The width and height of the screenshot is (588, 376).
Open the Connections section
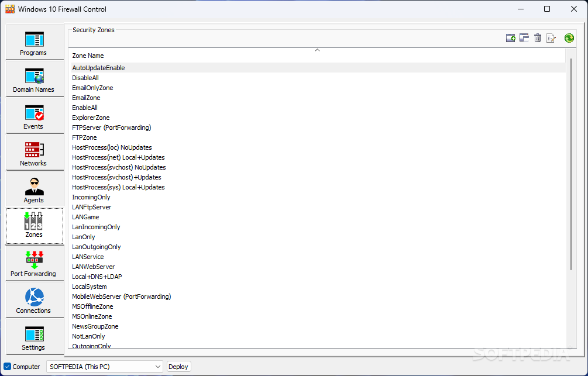click(x=35, y=300)
